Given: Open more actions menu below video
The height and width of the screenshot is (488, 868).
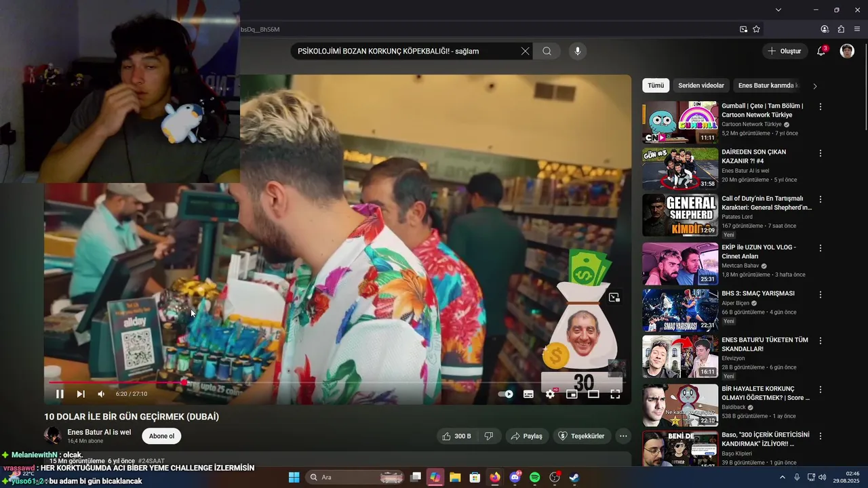Looking at the screenshot, I should 623,436.
